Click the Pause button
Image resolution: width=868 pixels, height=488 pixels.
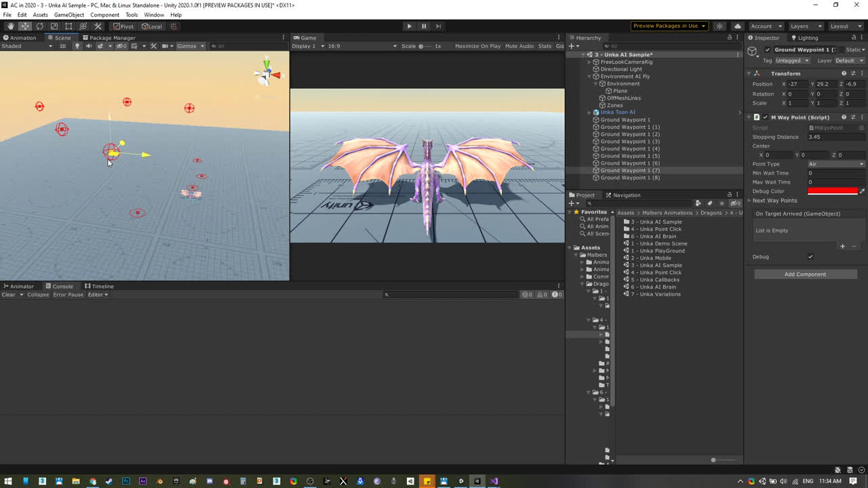[x=424, y=26]
